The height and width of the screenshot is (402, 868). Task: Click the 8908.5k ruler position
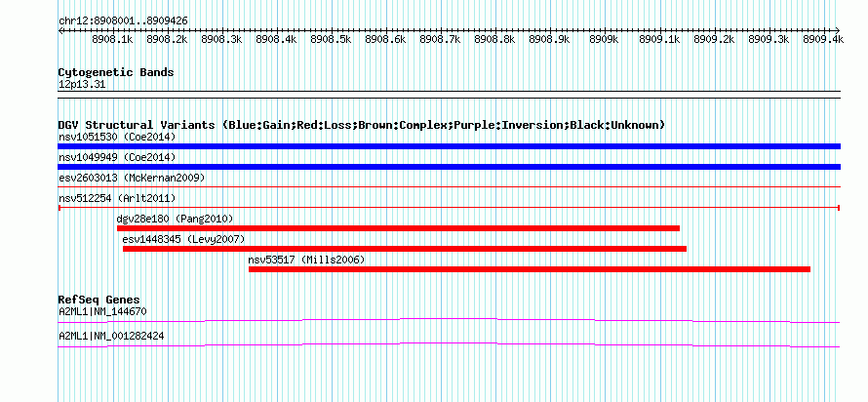(x=331, y=39)
